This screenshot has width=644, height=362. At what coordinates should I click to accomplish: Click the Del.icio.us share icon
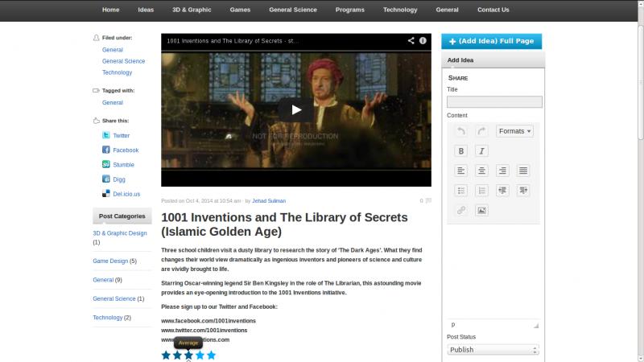[x=106, y=193]
